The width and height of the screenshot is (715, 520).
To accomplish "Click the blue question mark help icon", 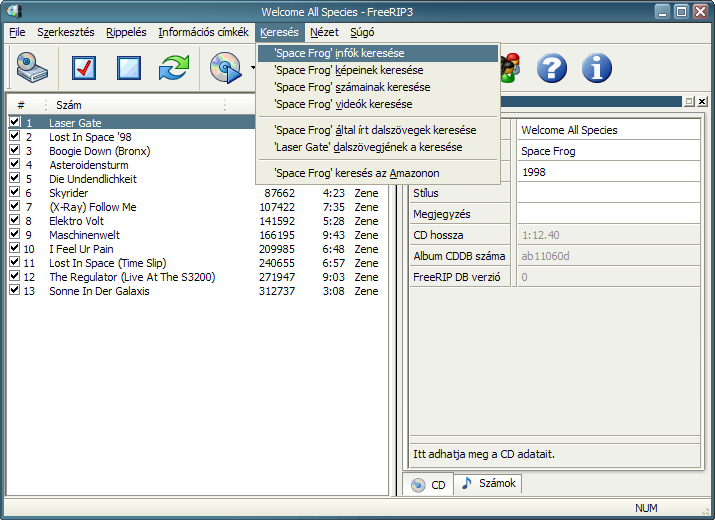I will click(551, 68).
